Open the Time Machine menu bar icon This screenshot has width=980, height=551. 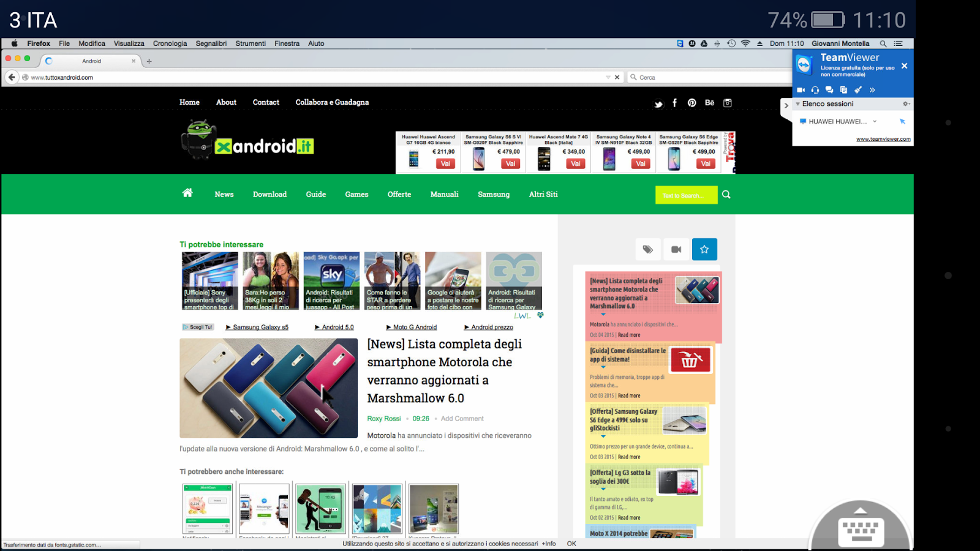731,43
